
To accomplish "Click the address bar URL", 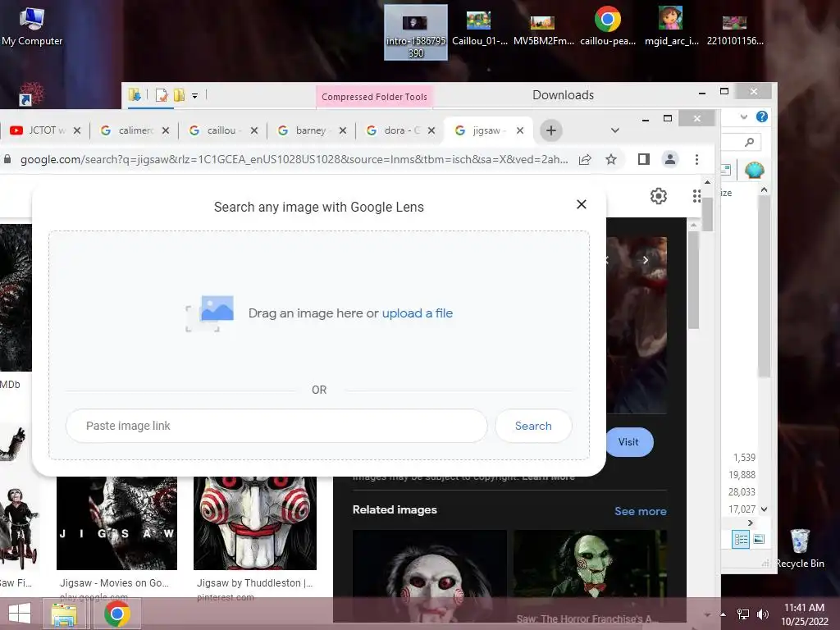I will pos(294,159).
